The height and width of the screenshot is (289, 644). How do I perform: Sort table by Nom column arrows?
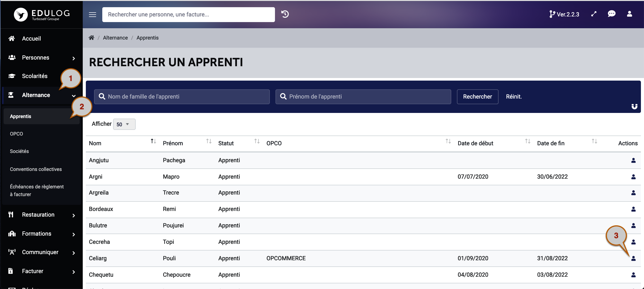[x=153, y=141]
